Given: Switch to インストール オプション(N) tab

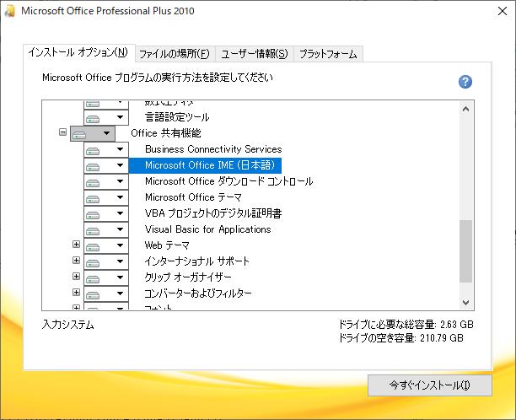Looking at the screenshot, I should [x=78, y=52].
